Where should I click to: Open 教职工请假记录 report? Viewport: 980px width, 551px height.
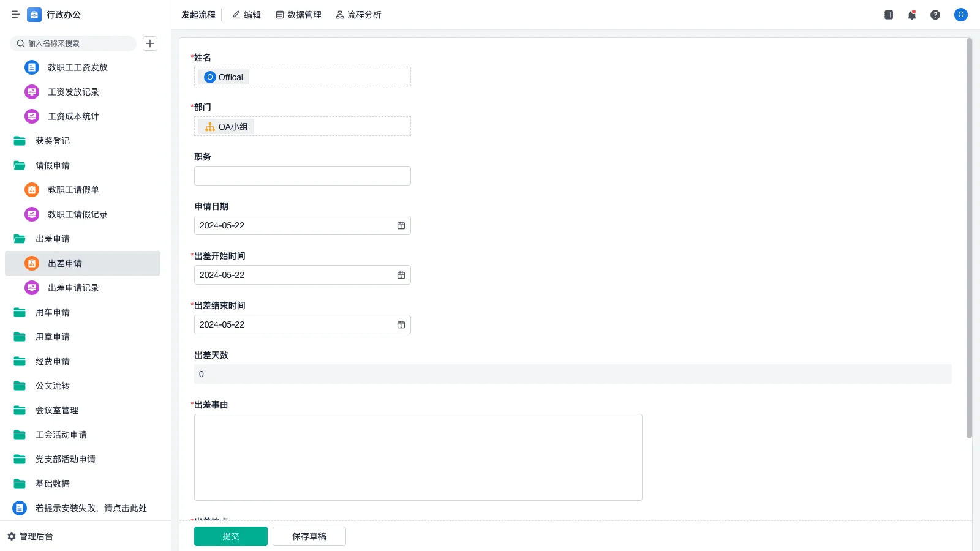pyautogui.click(x=83, y=214)
